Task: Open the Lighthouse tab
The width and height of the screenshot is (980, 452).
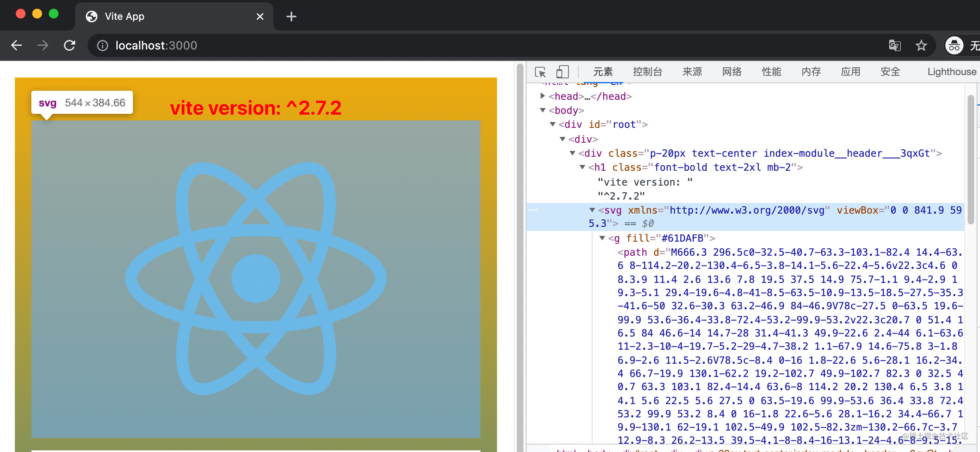Action: 952,72
